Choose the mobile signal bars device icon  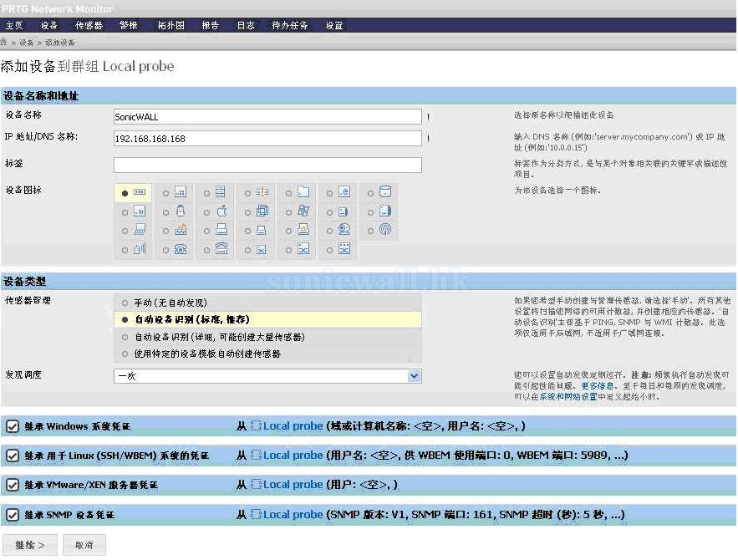coord(140,249)
